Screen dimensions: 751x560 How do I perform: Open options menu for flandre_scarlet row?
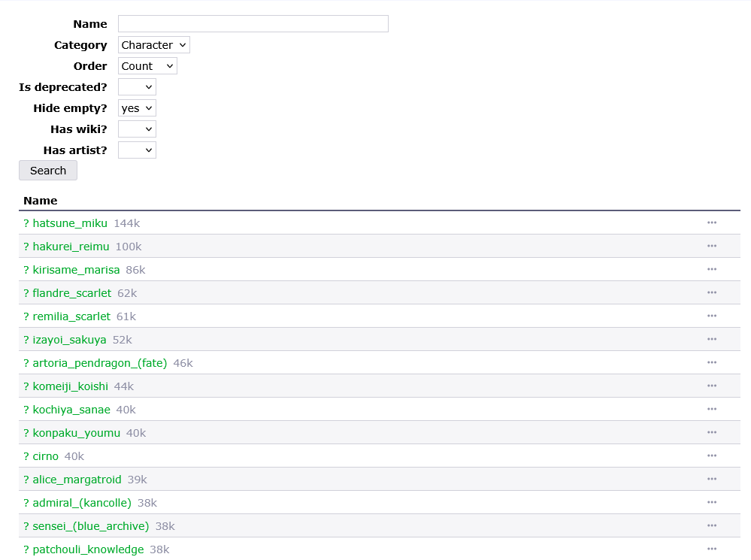tap(712, 292)
